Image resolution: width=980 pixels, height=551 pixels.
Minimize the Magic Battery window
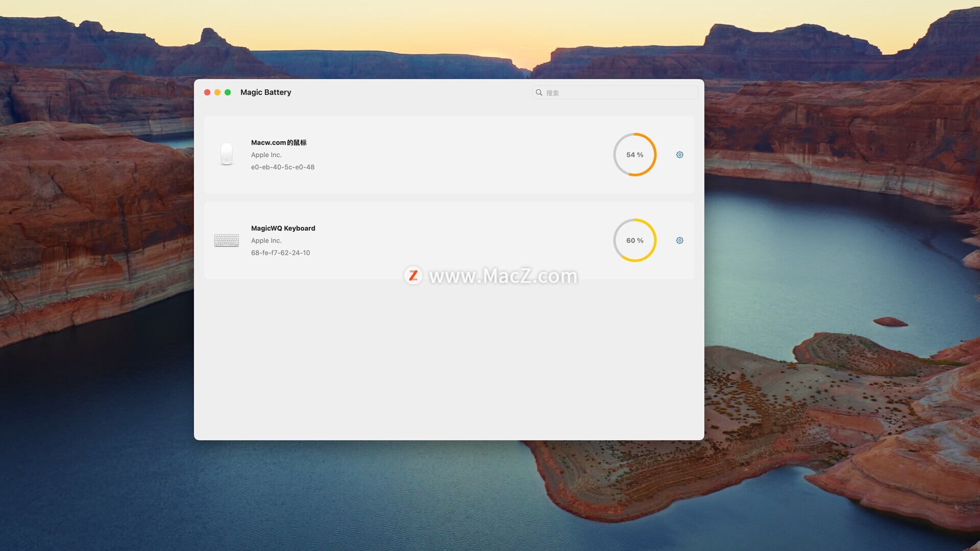[217, 92]
